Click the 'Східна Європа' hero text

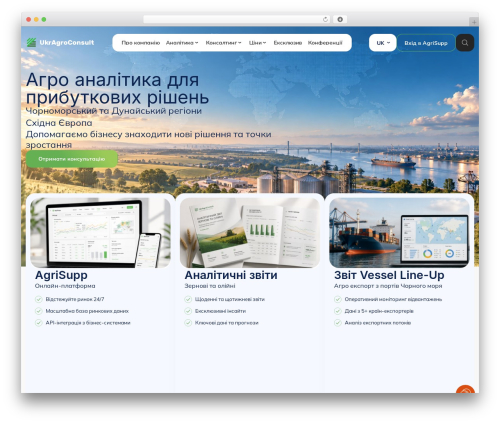pyautogui.click(x=59, y=123)
